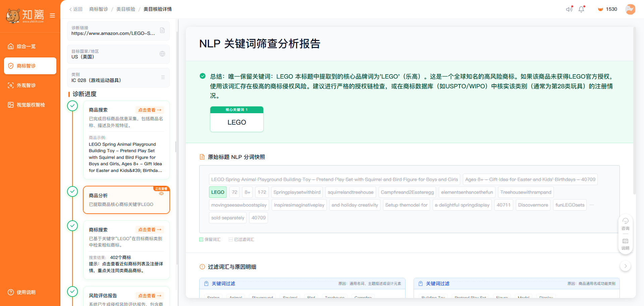Click the speaker announcement icon
Image resolution: width=644 pixels, height=306 pixels.
[569, 9]
